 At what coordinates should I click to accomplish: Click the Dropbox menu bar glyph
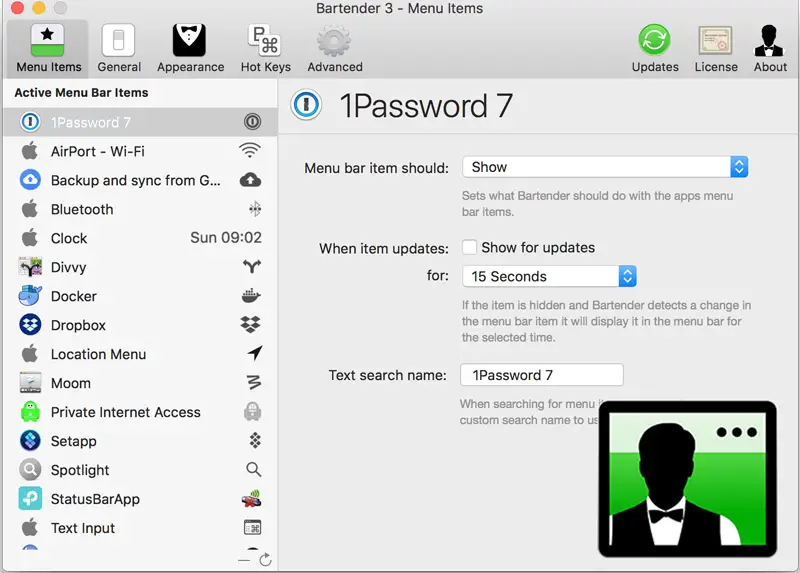coord(251,324)
